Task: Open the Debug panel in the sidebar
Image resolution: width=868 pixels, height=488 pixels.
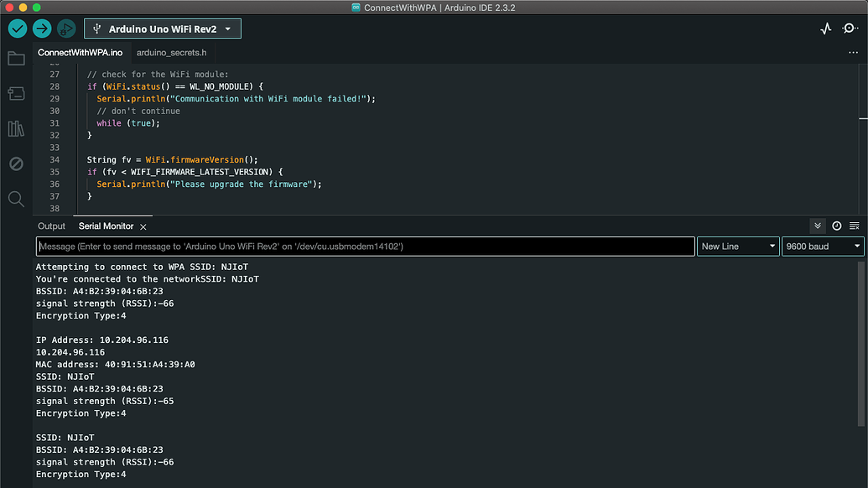Action: 16,164
